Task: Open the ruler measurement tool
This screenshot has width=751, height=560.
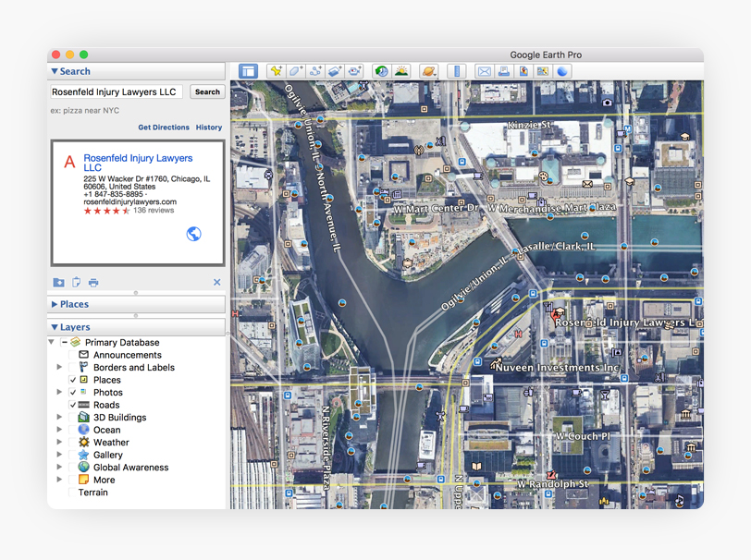Action: (456, 71)
